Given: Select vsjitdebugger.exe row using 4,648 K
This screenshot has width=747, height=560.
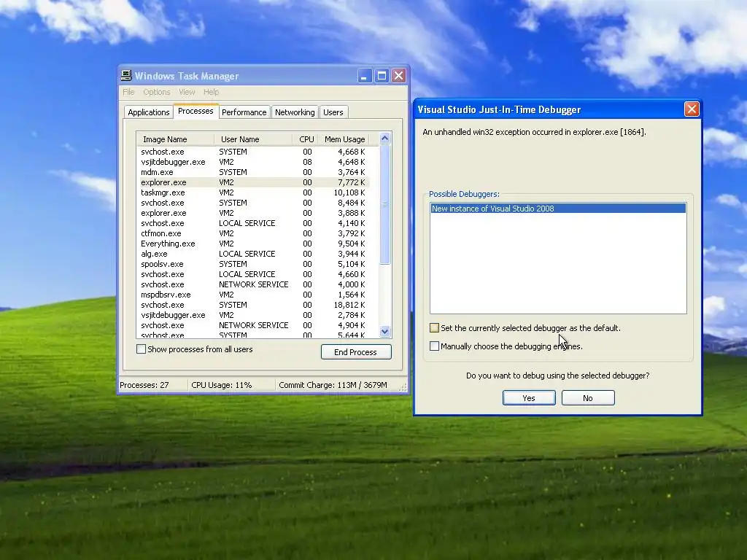Looking at the screenshot, I should pos(253,162).
